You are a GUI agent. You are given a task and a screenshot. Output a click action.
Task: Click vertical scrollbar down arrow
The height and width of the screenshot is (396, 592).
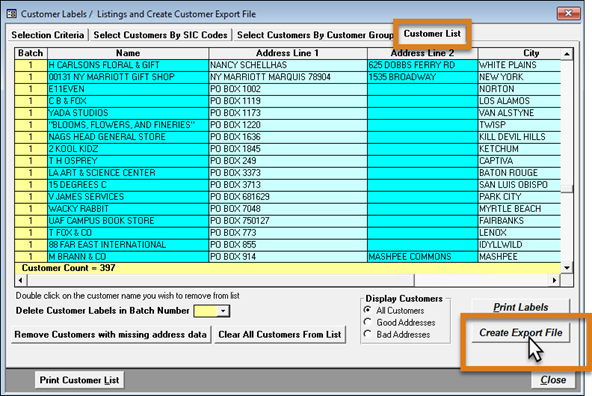pyautogui.click(x=567, y=268)
